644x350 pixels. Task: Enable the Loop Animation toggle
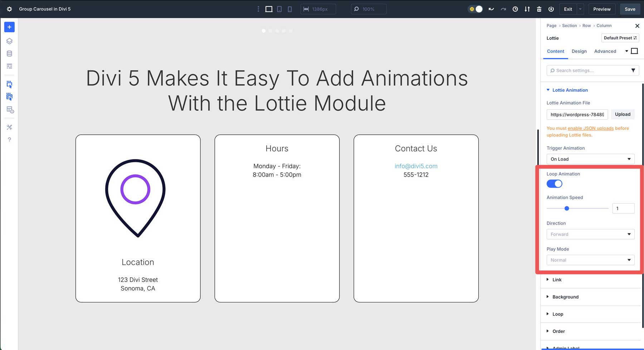(554, 183)
